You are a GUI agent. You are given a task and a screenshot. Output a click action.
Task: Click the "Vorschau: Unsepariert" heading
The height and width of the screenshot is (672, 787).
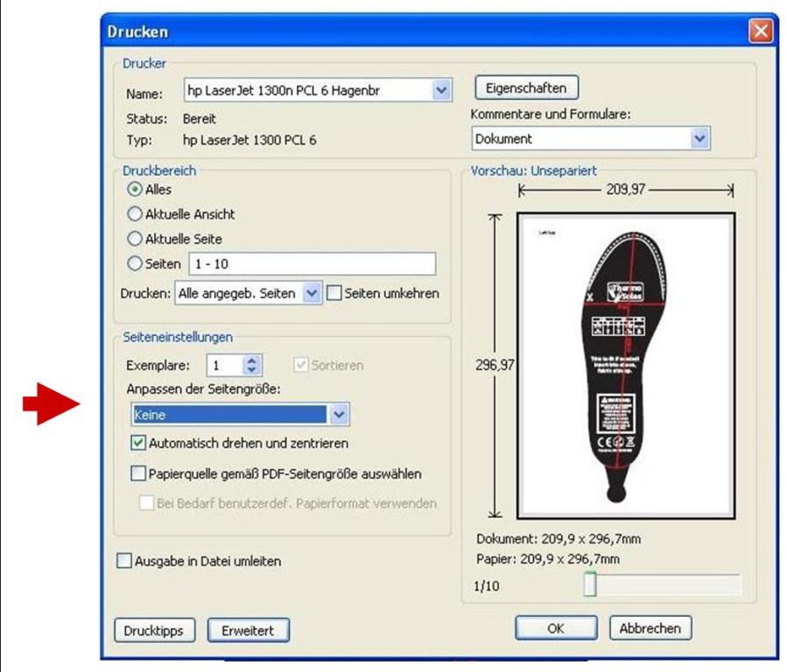tap(533, 171)
